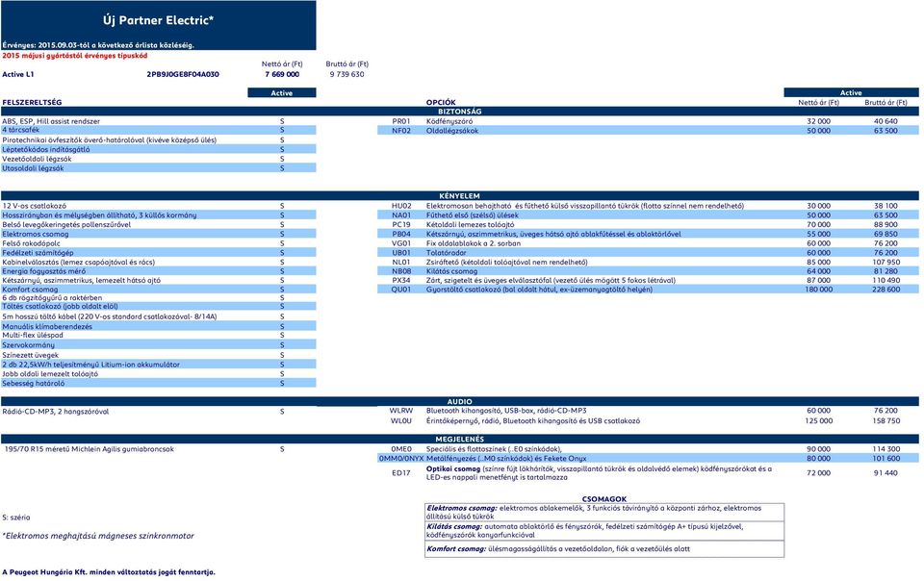Viewport: 924px width, 581px height.
Task: Select the row "Vezetőoldali légzsák"
Action: point(159,159)
